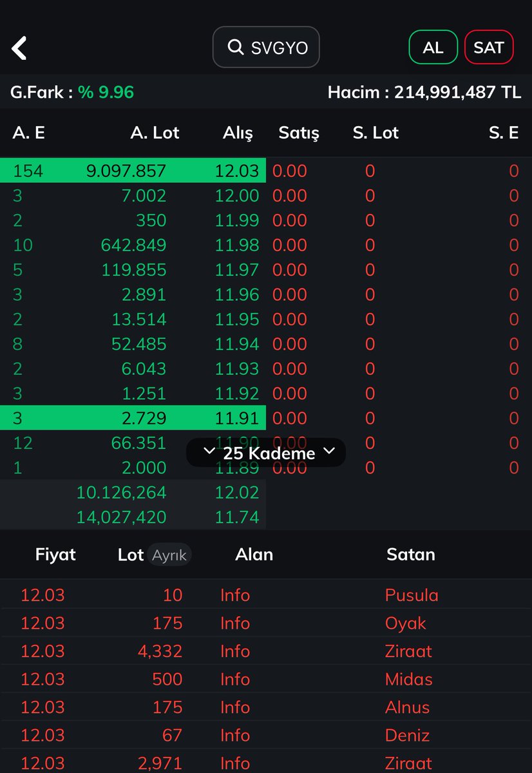Select bid lot 13.514
The height and width of the screenshot is (773, 532).
(138, 319)
